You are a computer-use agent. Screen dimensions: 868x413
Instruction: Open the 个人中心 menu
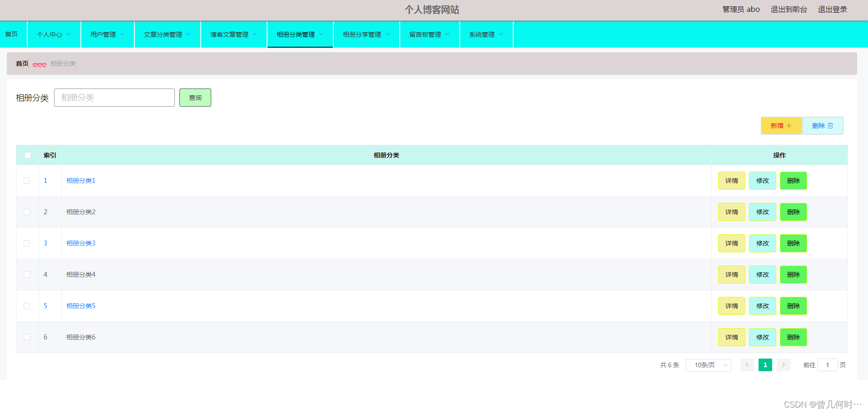click(x=54, y=34)
